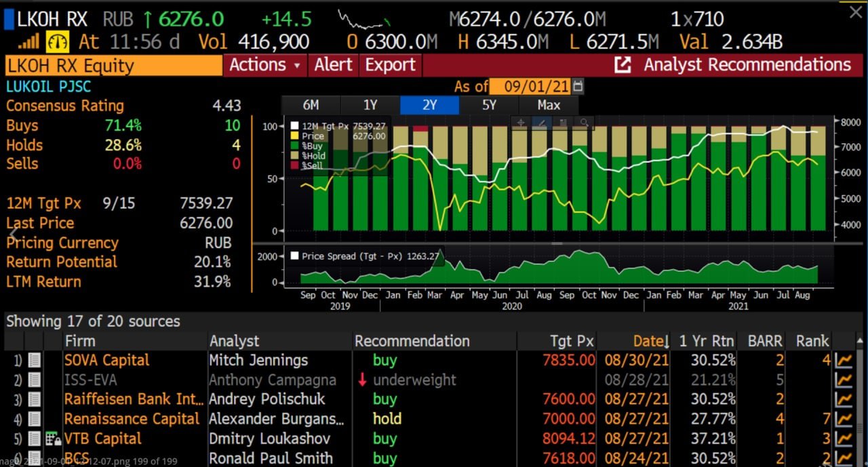Image resolution: width=868 pixels, height=467 pixels.
Task: Select crosshair tool in chart toolbar
Action: 521,123
